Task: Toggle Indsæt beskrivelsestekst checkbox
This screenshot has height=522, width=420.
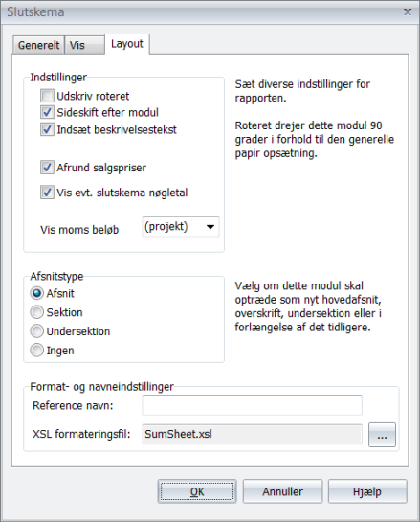Action: [x=47, y=129]
